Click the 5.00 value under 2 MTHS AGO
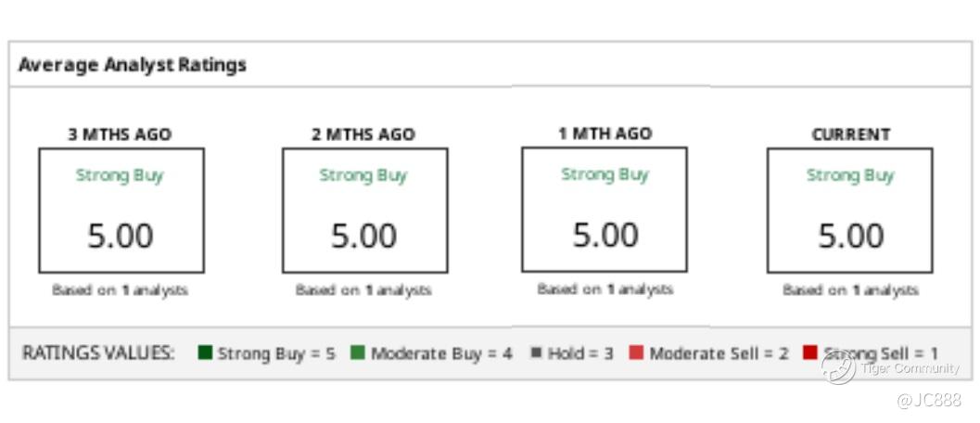This screenshot has width=980, height=423. click(363, 236)
